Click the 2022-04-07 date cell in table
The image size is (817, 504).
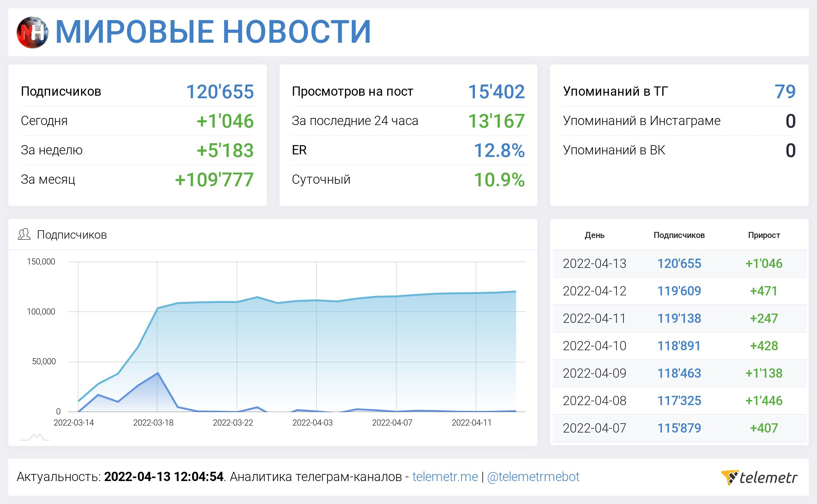tap(595, 428)
